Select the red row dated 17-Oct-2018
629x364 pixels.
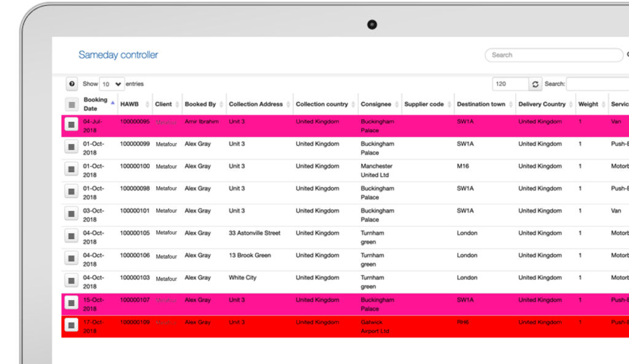[345, 327]
